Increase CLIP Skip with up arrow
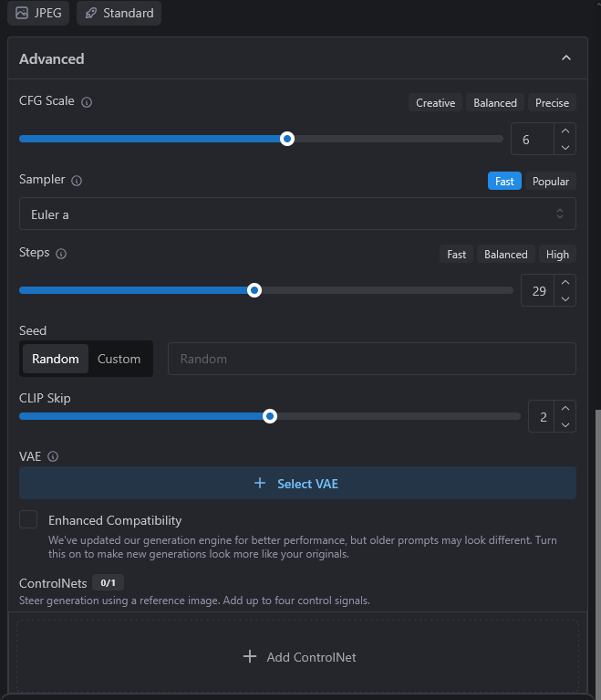 pos(565,409)
